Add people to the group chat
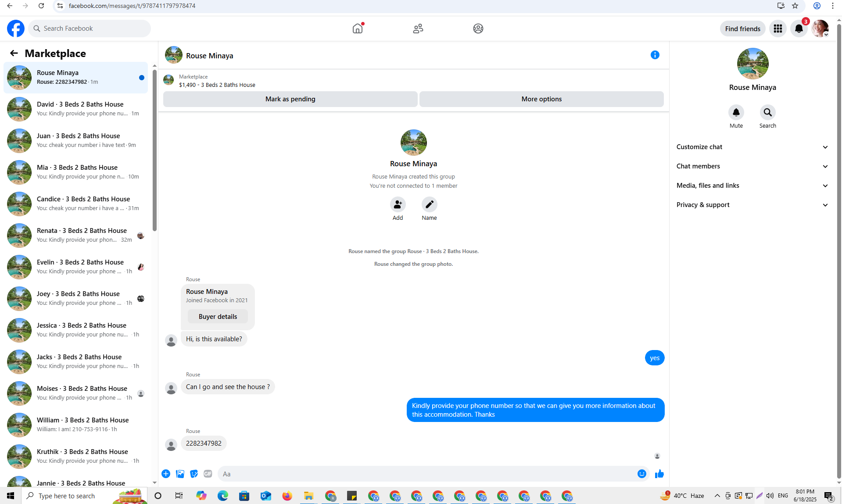The height and width of the screenshot is (504, 842). coord(398,204)
